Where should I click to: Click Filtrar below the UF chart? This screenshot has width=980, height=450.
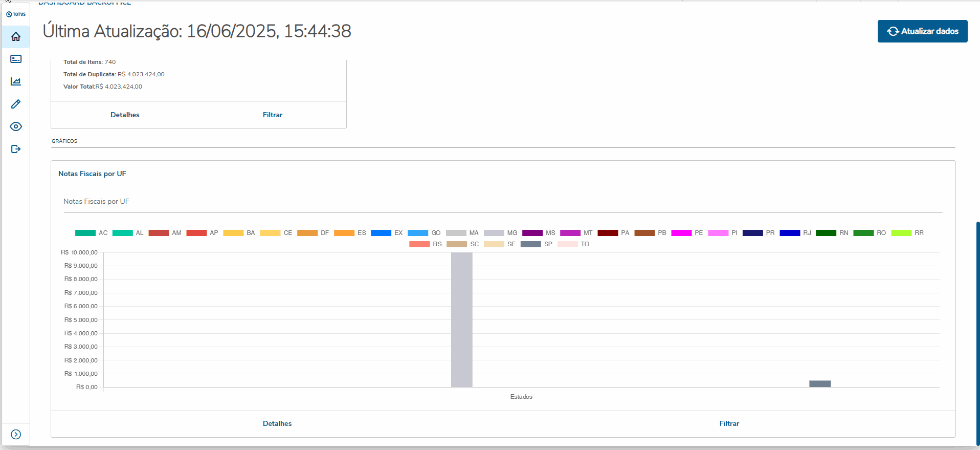point(729,424)
